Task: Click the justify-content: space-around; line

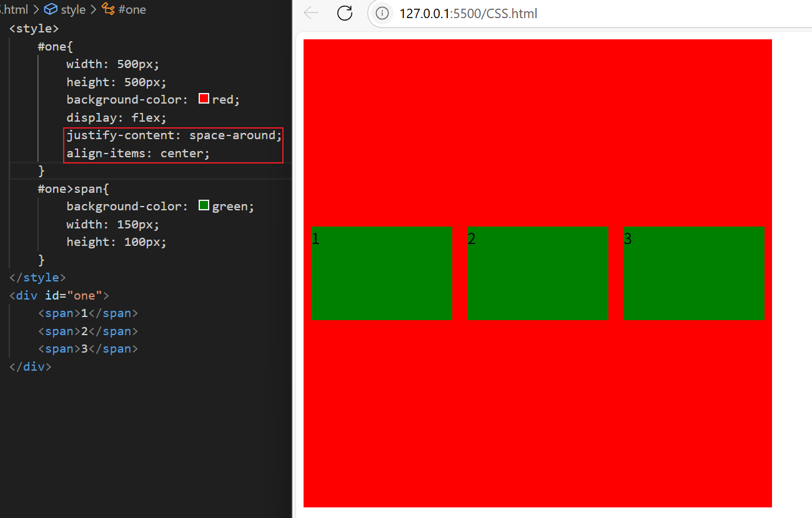Action: 175,135
